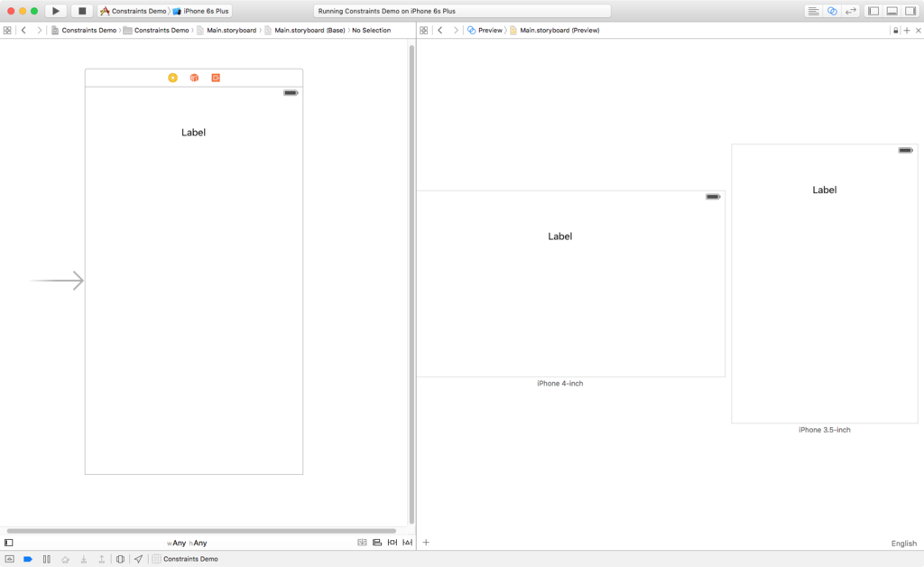924x567 pixels.
Task: Open the Pin constraints menu
Action: (393, 543)
